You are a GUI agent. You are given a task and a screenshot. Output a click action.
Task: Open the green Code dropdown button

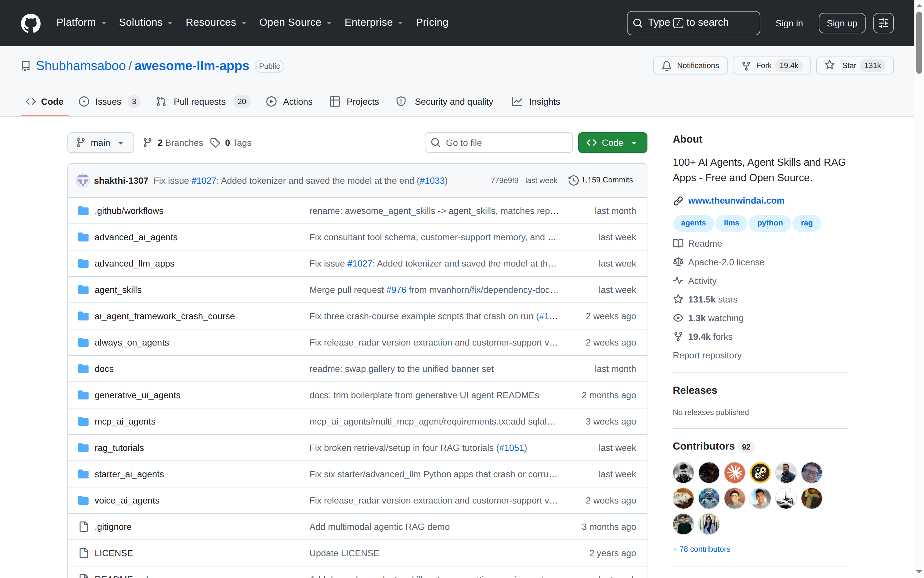(x=612, y=143)
